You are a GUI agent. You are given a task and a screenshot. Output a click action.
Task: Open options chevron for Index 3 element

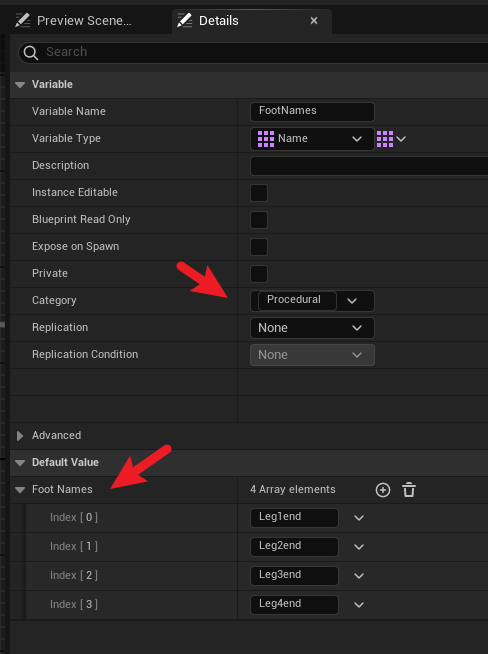pos(359,605)
